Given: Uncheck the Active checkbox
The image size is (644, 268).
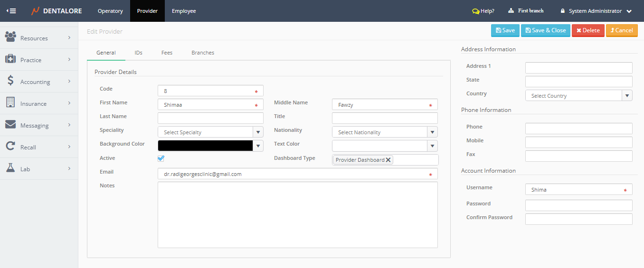Looking at the screenshot, I should click(161, 158).
